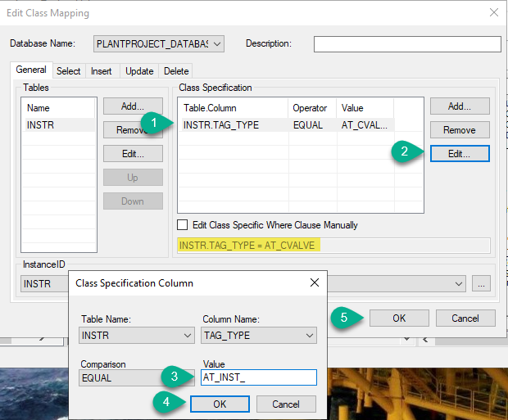Screen dimensions: 508x420
Task: Click OK in Class Specification Column dialog
Action: pyautogui.click(x=220, y=404)
